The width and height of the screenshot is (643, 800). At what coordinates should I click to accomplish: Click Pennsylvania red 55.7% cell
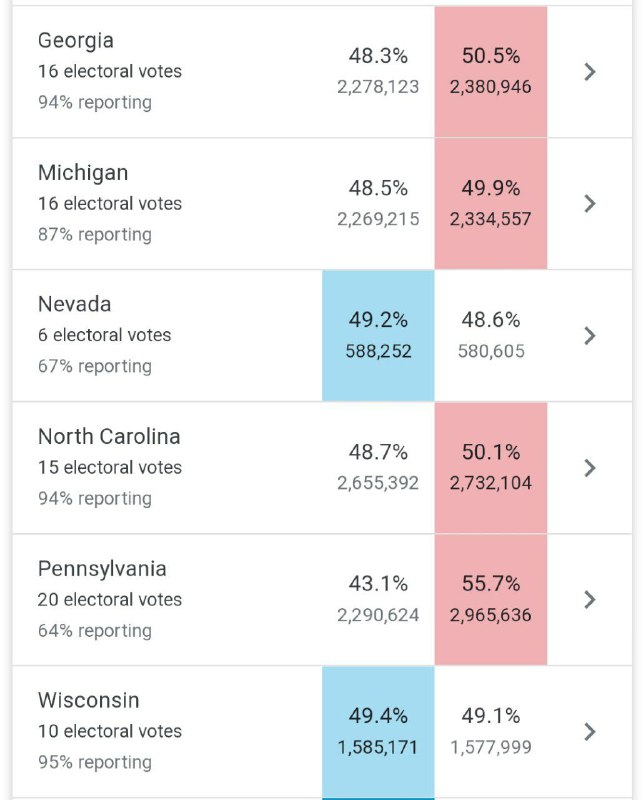[490, 598]
